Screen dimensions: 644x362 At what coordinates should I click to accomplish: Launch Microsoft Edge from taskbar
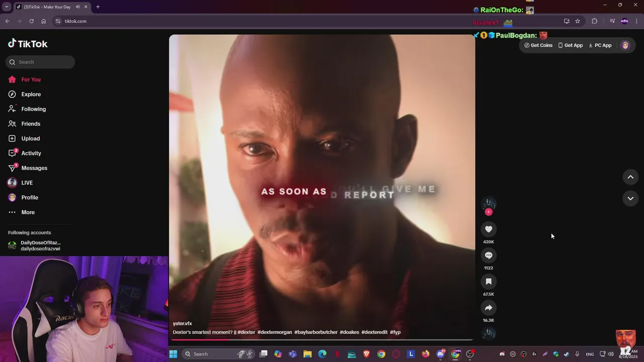pos(322,354)
